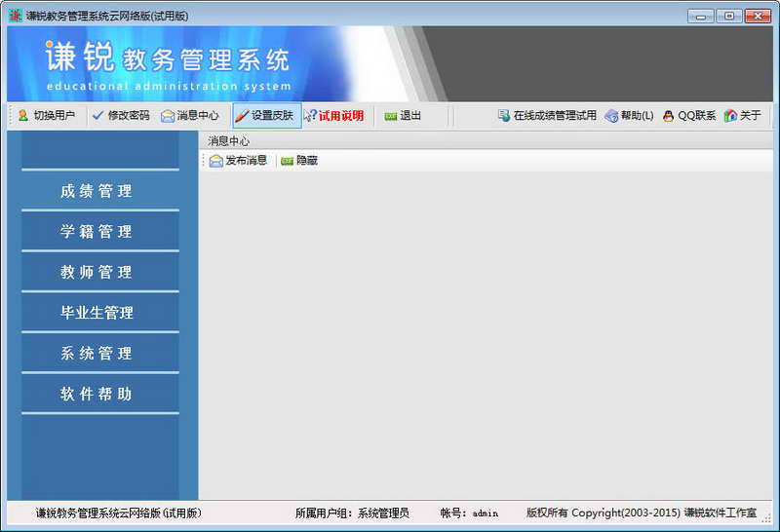
Task: Select 成绩管理 in the sidebar
Action: (x=96, y=191)
